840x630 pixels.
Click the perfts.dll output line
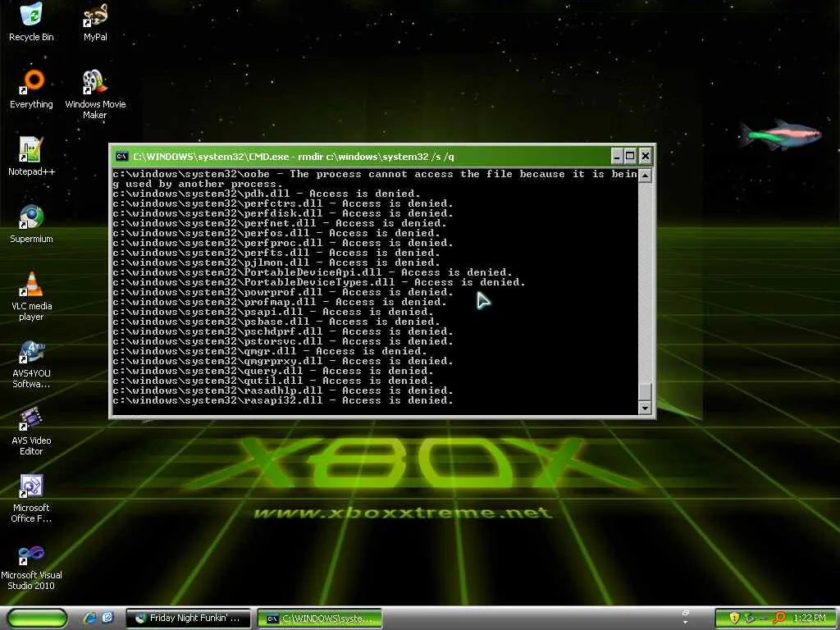[x=276, y=253]
